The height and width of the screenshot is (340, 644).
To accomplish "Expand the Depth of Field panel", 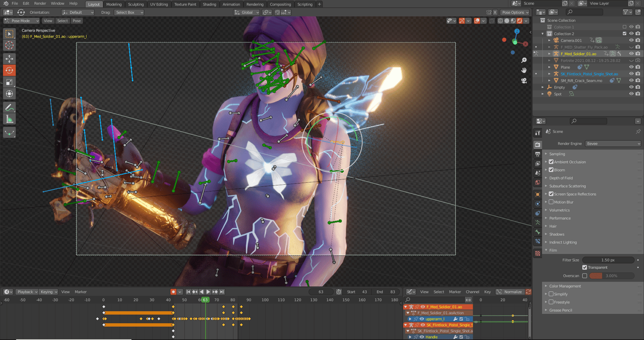I will [x=561, y=178].
